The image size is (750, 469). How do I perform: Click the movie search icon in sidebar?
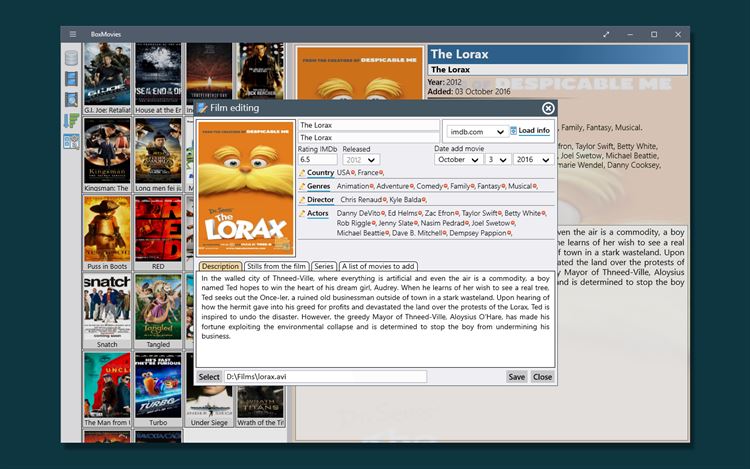pyautogui.click(x=71, y=100)
